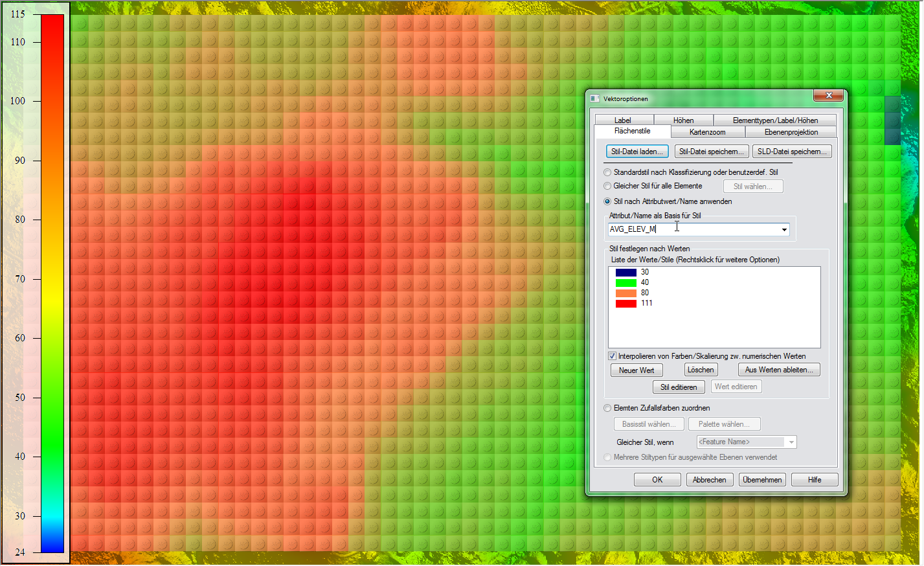Click the 100 label on elevation legend
Image resolution: width=924 pixels, height=566 pixels.
point(17,101)
